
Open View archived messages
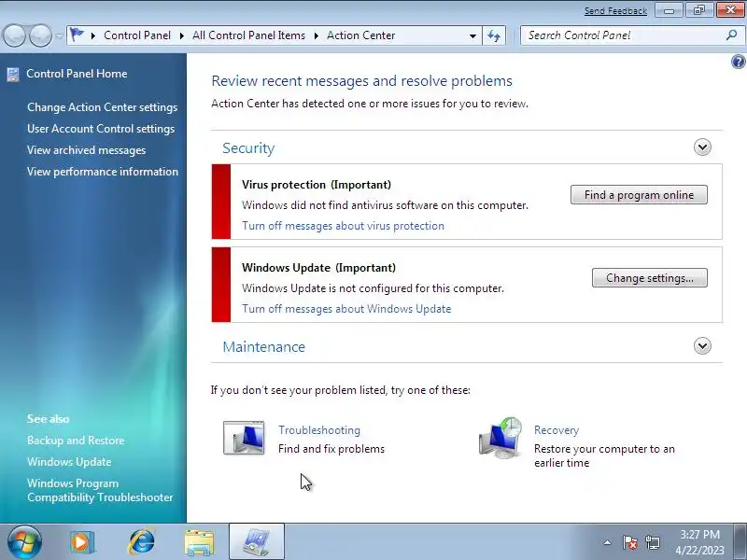click(86, 150)
